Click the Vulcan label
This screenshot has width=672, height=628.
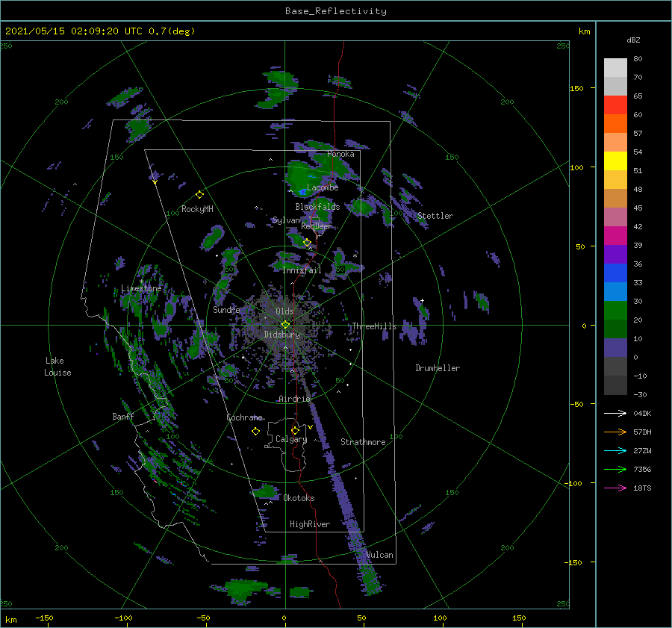tap(380, 555)
